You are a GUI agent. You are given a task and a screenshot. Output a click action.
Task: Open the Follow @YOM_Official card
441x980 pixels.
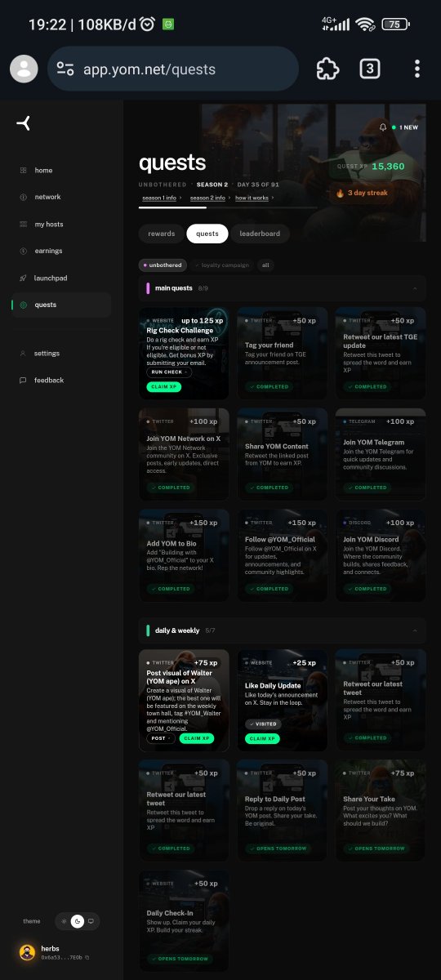pyautogui.click(x=282, y=555)
